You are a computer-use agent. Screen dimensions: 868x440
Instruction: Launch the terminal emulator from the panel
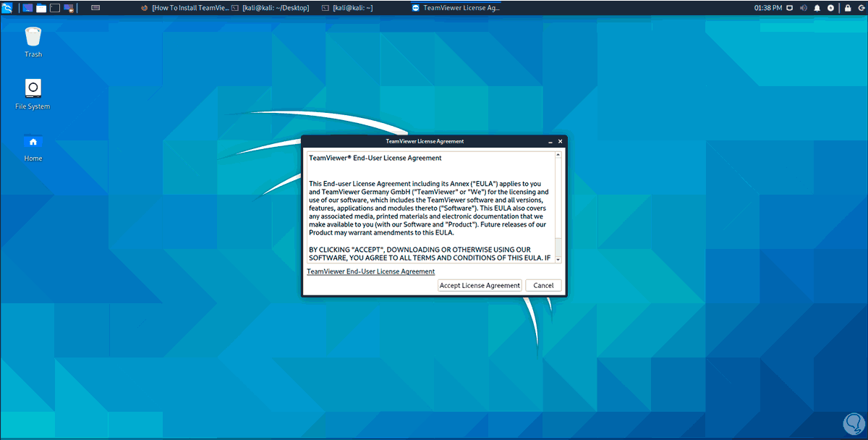(x=54, y=8)
